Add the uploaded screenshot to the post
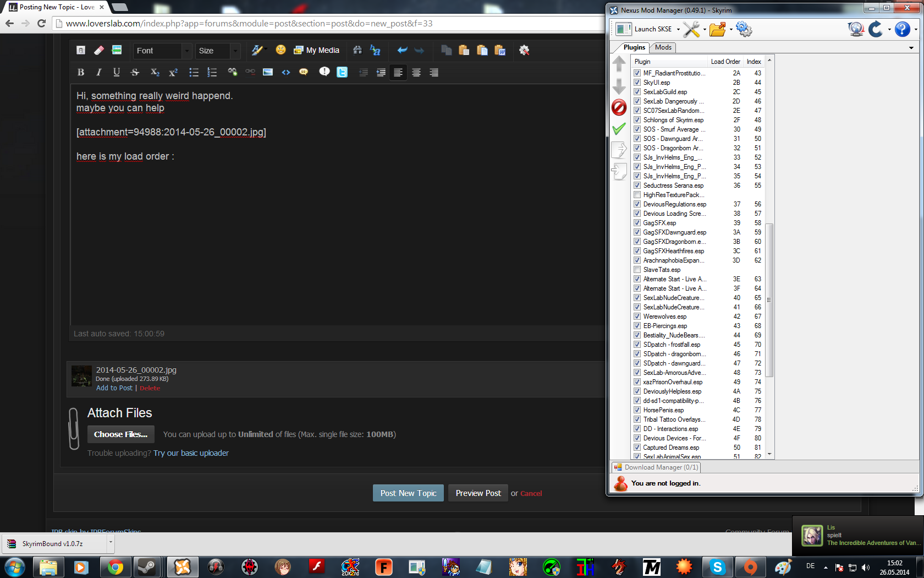Screen dimensions: 924x578 [114, 388]
